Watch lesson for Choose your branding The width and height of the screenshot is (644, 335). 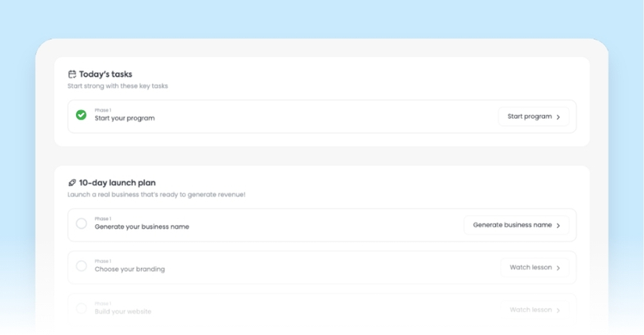pos(534,268)
